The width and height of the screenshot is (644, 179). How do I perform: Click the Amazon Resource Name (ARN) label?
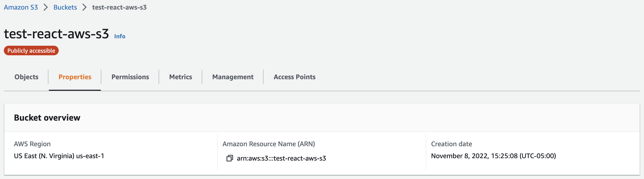[269, 144]
